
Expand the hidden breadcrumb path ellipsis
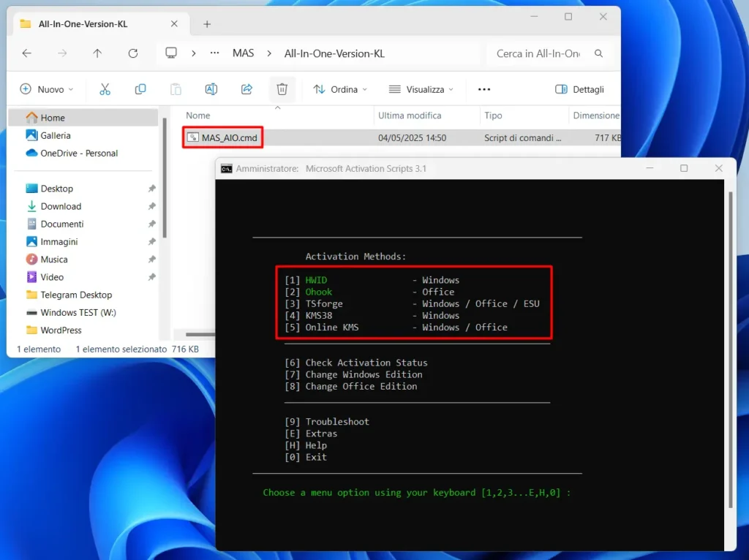[x=215, y=53]
